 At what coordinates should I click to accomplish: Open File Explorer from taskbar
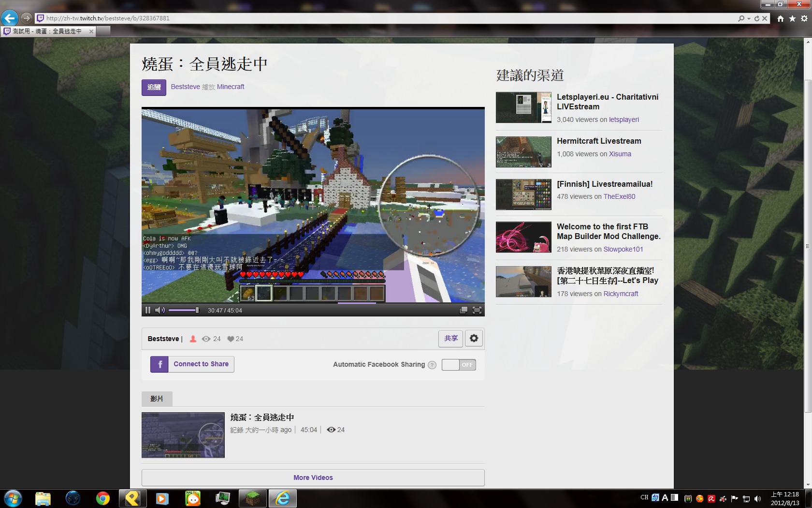click(x=43, y=498)
